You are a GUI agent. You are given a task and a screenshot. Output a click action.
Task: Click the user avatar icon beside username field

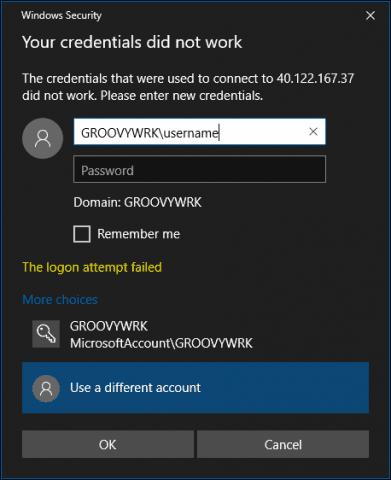point(43,138)
